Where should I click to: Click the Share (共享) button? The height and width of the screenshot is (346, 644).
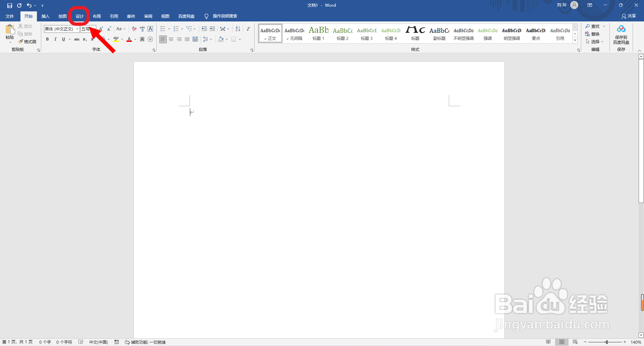coord(629,16)
